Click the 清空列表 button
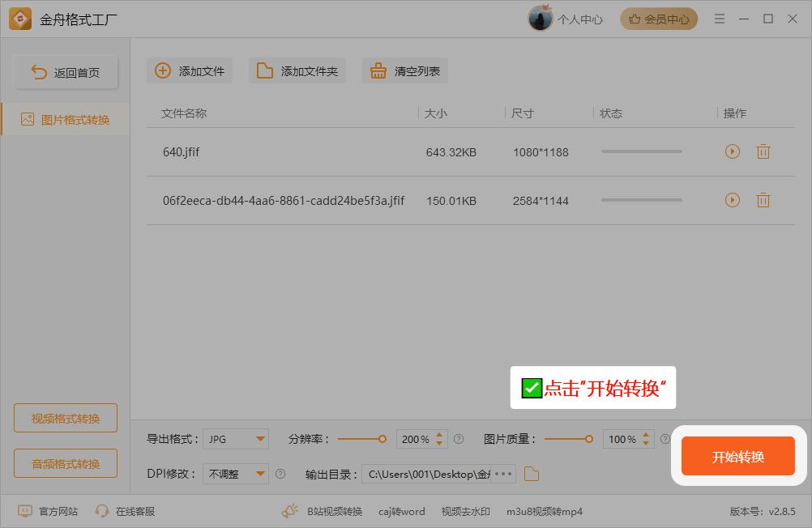This screenshot has width=812, height=528. tap(405, 71)
